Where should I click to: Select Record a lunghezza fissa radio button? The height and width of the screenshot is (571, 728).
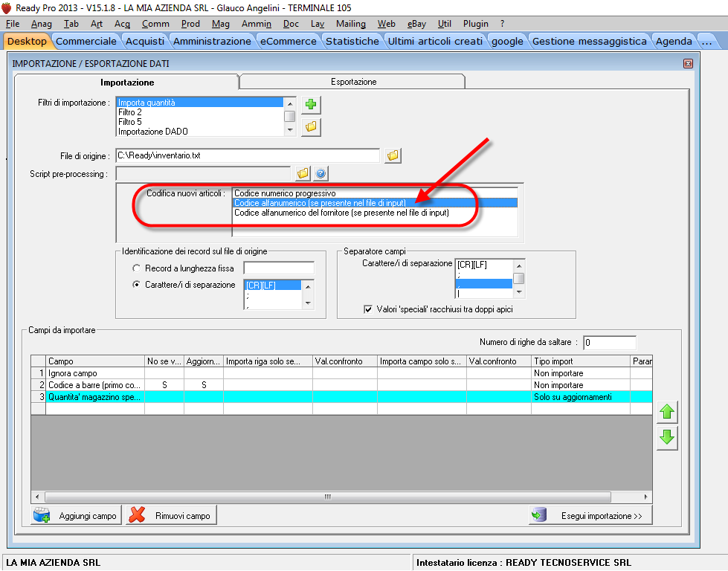click(x=137, y=268)
